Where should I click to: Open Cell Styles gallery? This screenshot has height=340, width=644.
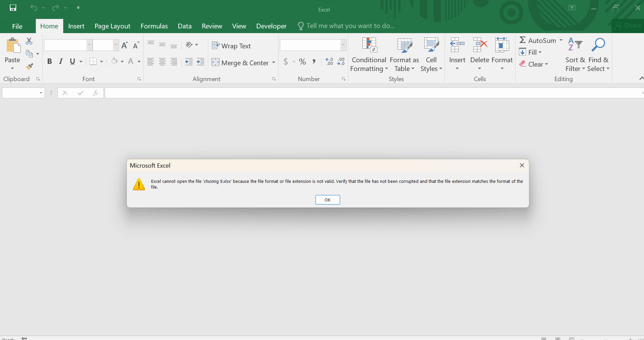pyautogui.click(x=431, y=55)
